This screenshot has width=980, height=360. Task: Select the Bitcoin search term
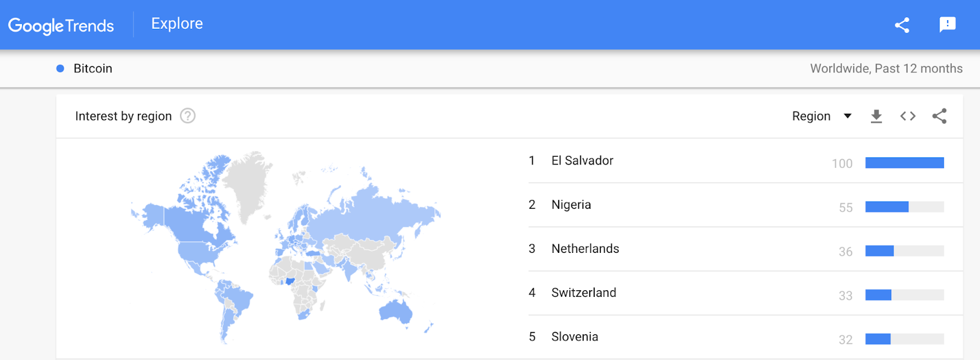tap(92, 69)
